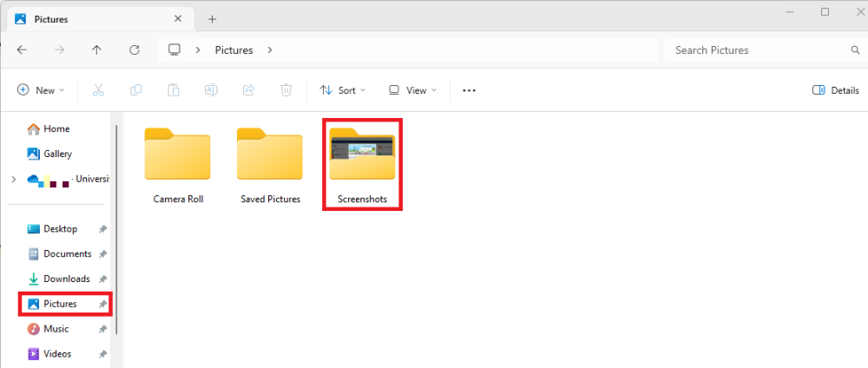Click the Forward navigation arrow
Image resolution: width=868 pixels, height=368 pixels.
coord(59,49)
